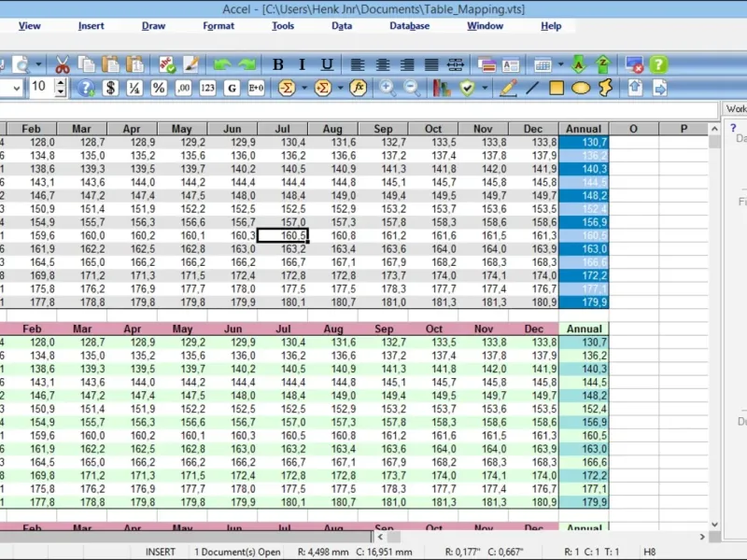Click the Cut scissors icon
747x560 pixels.
click(x=63, y=64)
